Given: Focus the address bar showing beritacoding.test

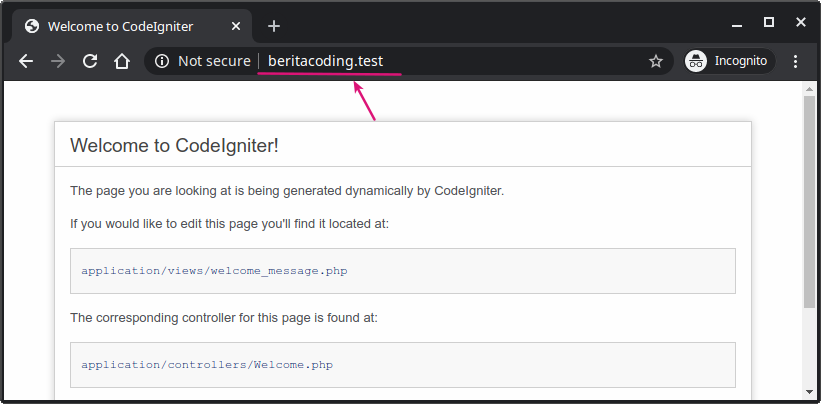Looking at the screenshot, I should 450,61.
